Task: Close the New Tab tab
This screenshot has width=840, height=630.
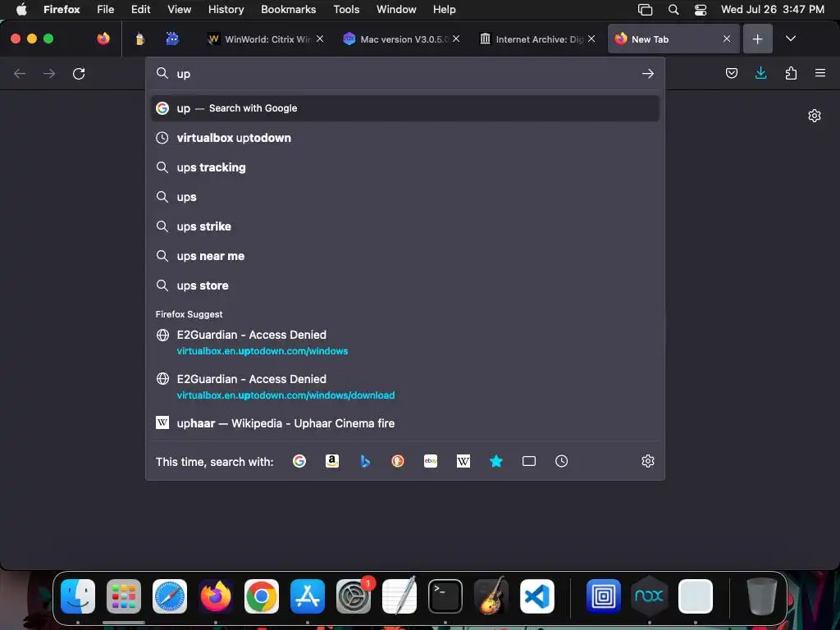Action: pos(727,39)
